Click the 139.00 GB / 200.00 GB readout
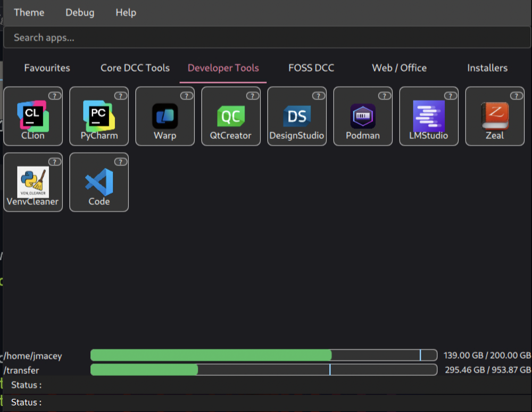The height and width of the screenshot is (412, 532). coord(487,356)
